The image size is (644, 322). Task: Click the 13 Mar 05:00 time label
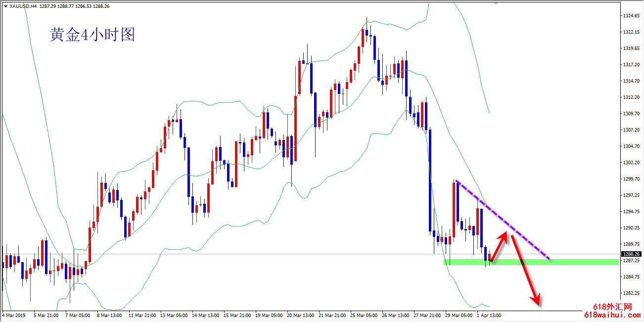tap(175, 315)
